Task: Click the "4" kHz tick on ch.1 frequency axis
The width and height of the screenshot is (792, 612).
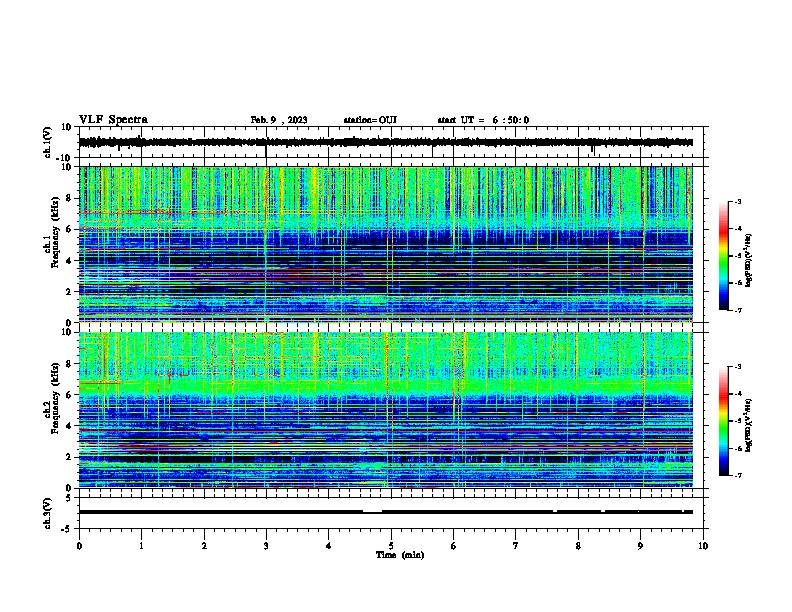Action: coord(70,261)
